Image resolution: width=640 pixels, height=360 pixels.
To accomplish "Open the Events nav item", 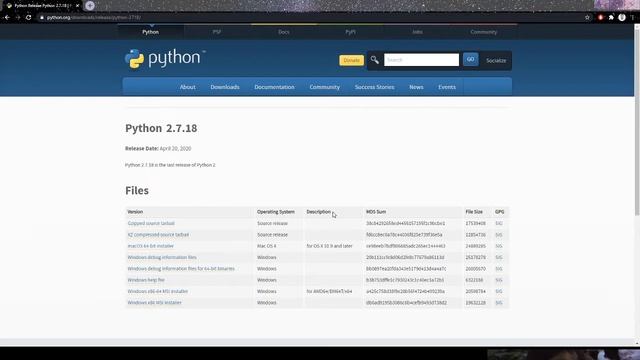I will point(447,87).
